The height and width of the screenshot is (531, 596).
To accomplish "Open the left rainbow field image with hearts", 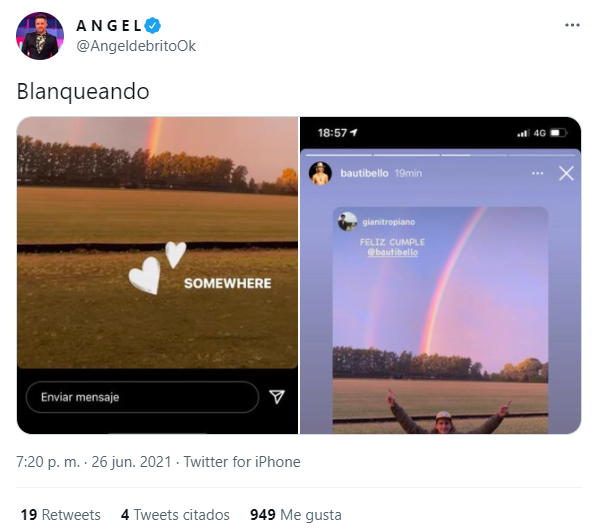I will [157, 275].
